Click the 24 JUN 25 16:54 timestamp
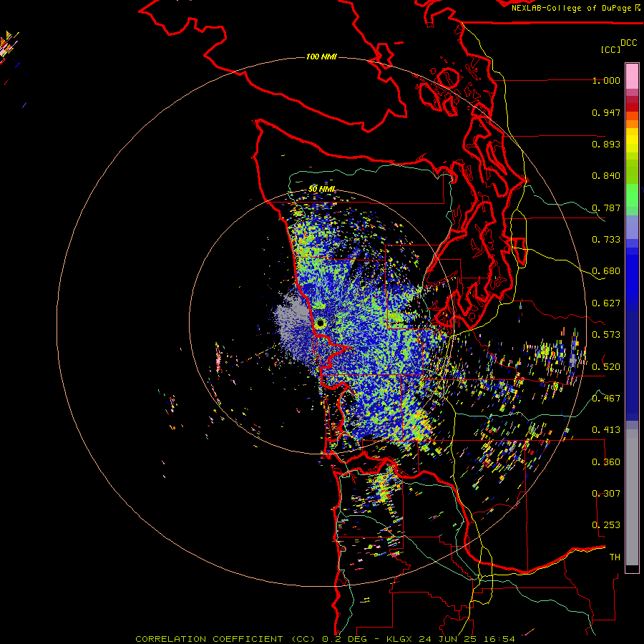This screenshot has height=644, width=644. [x=467, y=639]
